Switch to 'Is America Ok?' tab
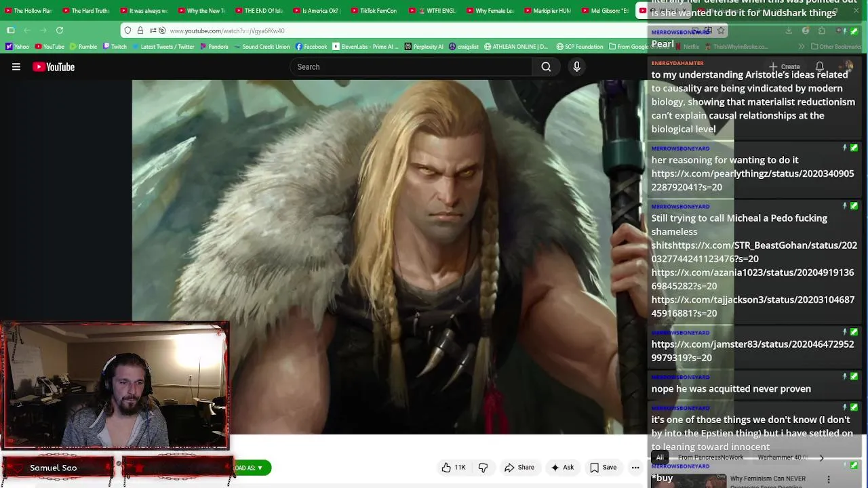Screen dimensions: 868x488 coord(317,11)
